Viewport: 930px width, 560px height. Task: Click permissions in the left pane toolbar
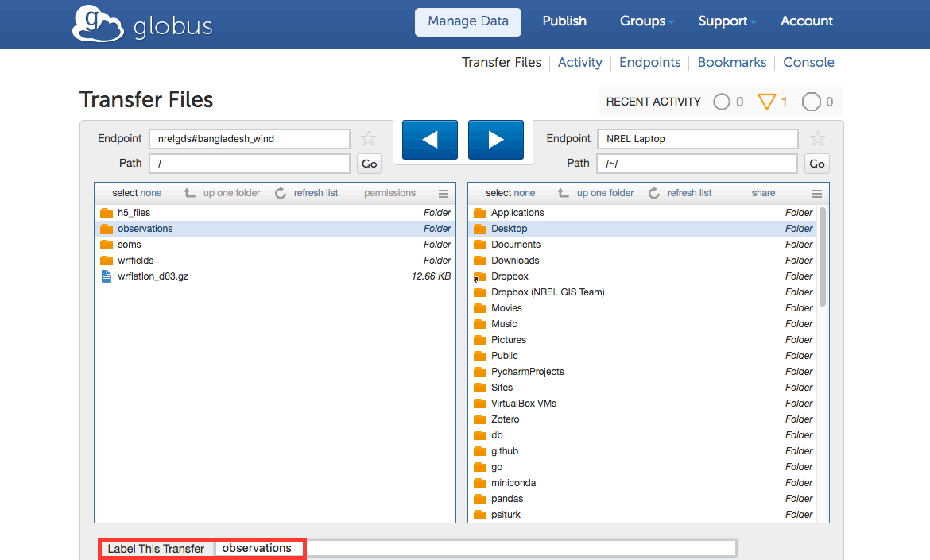[389, 193]
